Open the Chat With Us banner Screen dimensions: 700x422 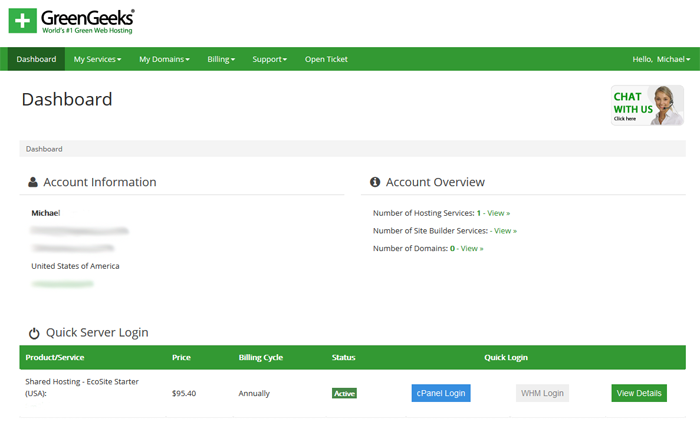[647, 105]
